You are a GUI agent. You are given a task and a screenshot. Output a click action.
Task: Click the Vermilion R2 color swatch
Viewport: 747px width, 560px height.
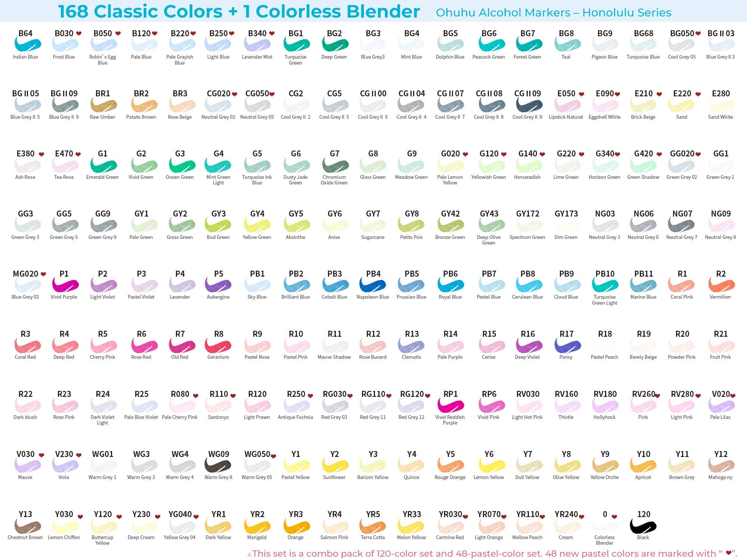[721, 285]
